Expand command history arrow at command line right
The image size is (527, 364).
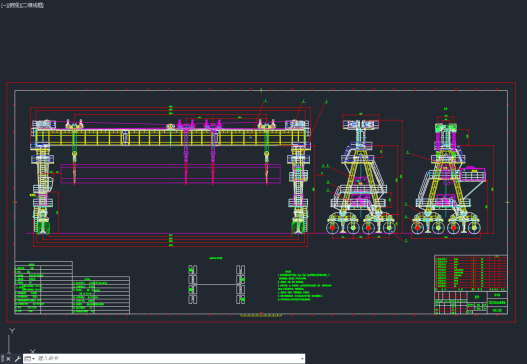302,359
